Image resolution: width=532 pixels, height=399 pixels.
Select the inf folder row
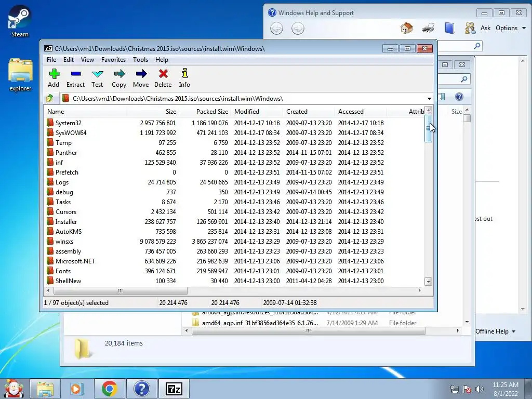(x=234, y=162)
